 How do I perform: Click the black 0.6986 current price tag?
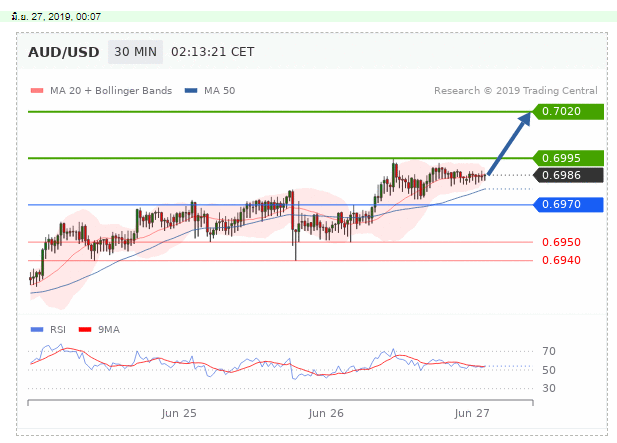point(568,175)
